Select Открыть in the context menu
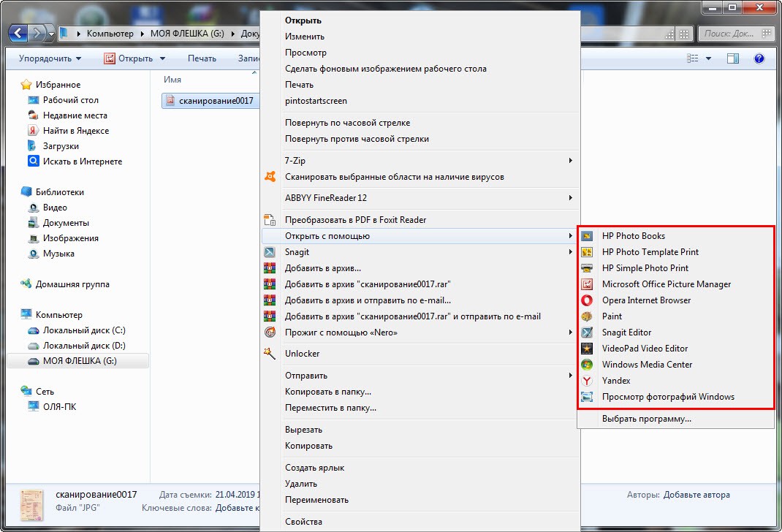The width and height of the screenshot is (782, 532). (303, 20)
